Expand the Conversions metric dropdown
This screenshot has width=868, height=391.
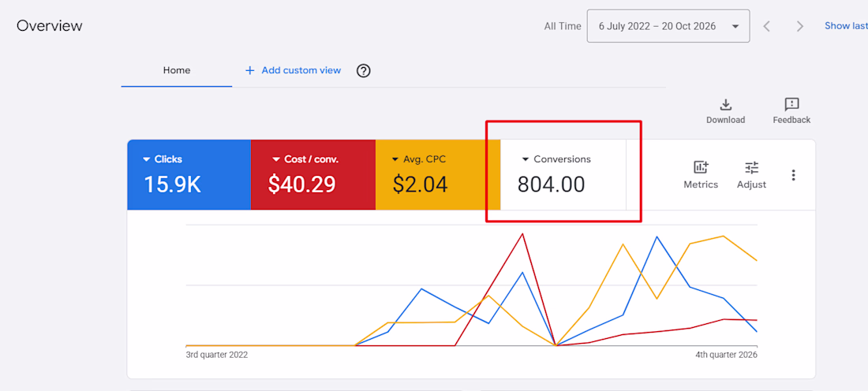tap(526, 159)
